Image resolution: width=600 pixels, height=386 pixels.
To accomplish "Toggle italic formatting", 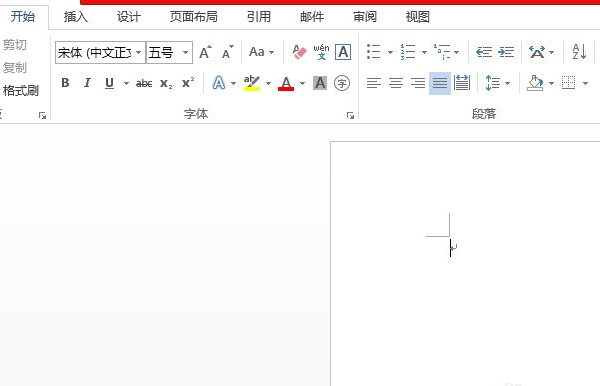I will coord(87,83).
